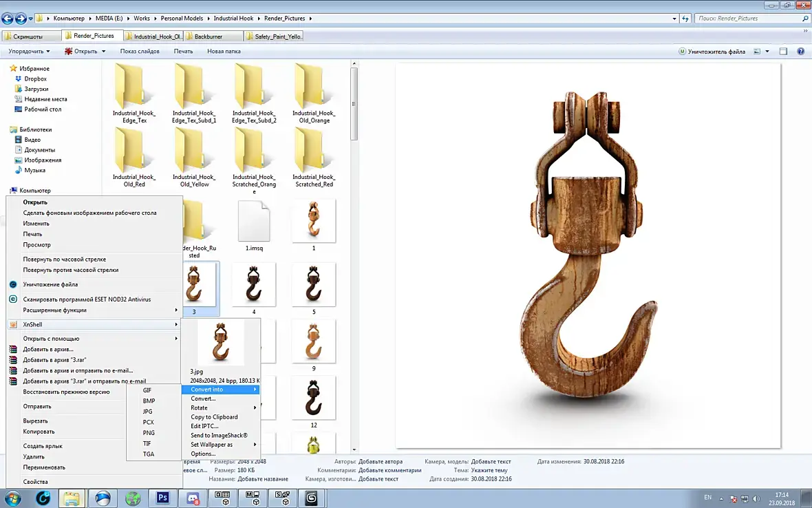The image size is (812, 508).
Task: Click the explorer Back arrow button
Action: tap(8, 19)
